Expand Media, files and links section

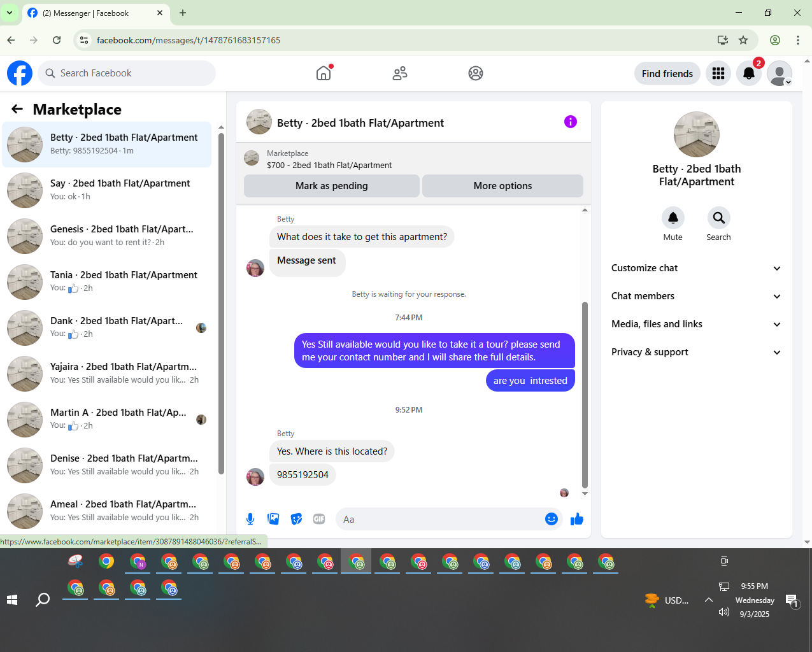pos(697,324)
